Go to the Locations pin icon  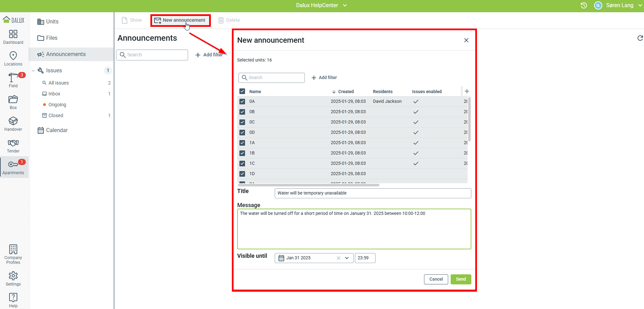pyautogui.click(x=13, y=56)
